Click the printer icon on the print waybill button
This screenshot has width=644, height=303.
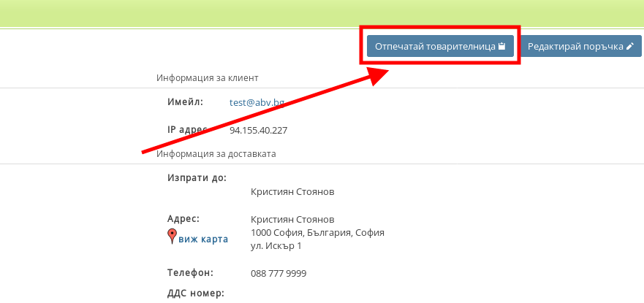[502, 47]
